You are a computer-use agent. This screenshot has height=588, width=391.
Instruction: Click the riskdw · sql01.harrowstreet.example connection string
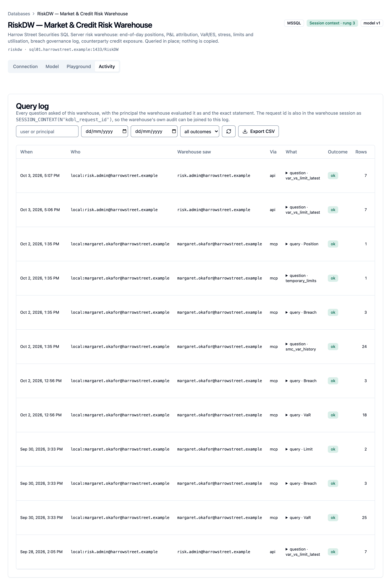point(63,49)
